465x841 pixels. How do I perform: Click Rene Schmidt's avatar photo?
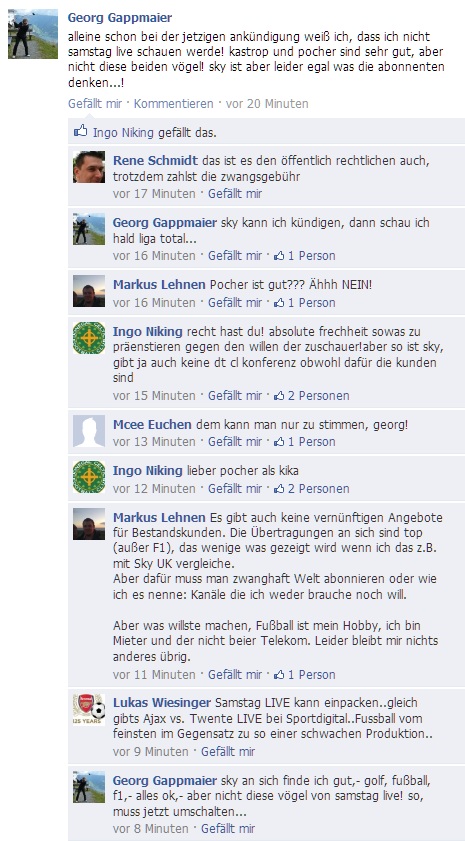pyautogui.click(x=89, y=167)
